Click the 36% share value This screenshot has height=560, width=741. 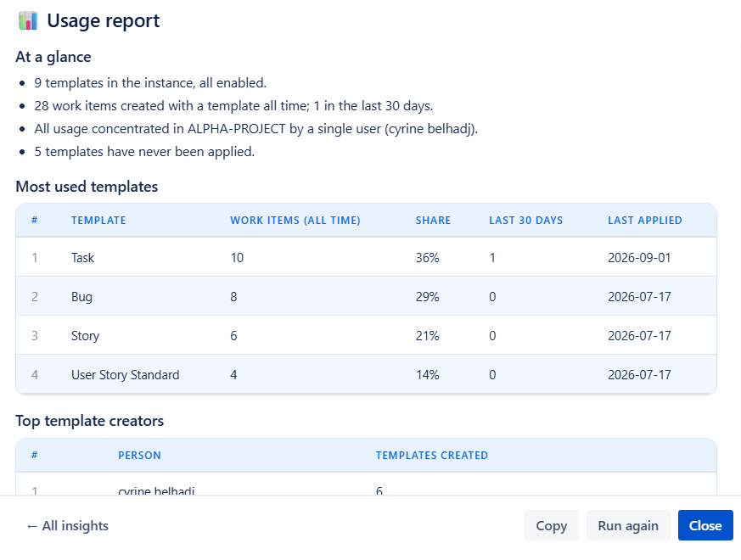428,258
